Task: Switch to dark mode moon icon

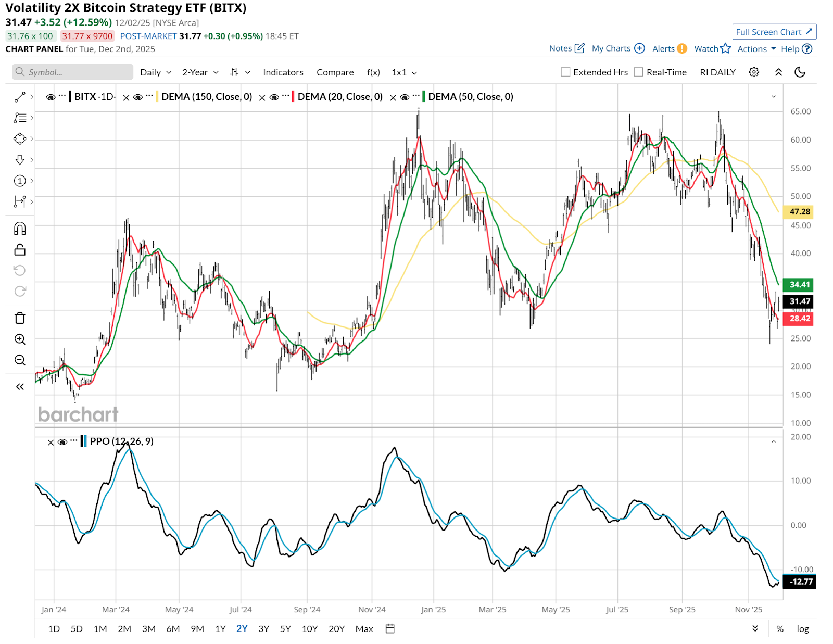Action: [x=800, y=72]
